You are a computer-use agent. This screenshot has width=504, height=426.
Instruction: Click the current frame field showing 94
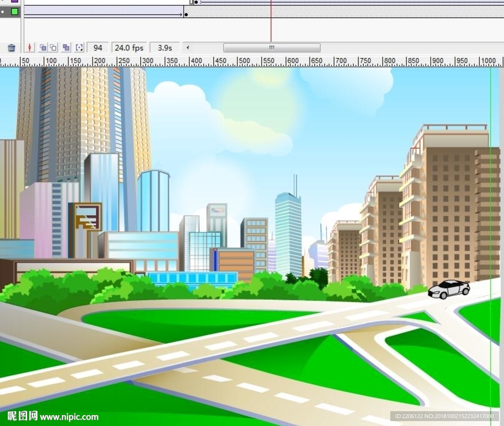click(x=98, y=48)
